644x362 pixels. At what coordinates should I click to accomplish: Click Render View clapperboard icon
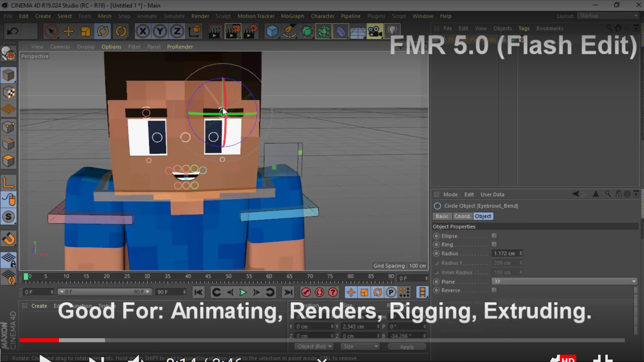[215, 32]
